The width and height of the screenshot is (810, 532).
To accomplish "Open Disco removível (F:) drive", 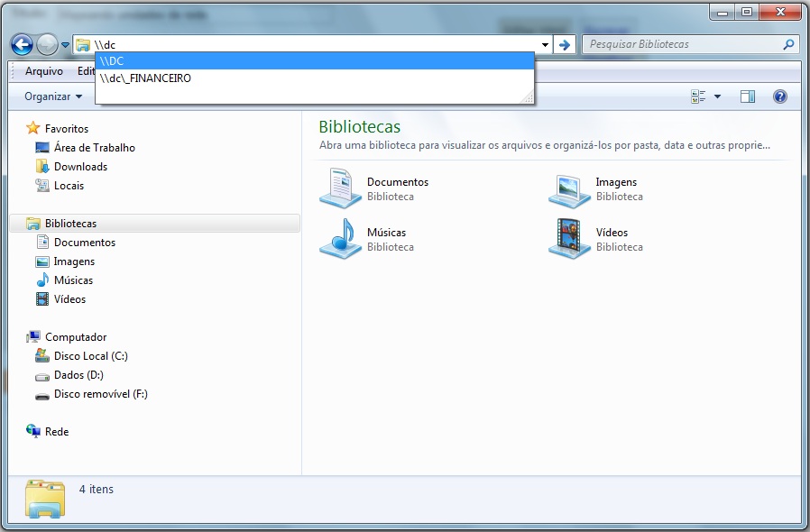I will 98,394.
